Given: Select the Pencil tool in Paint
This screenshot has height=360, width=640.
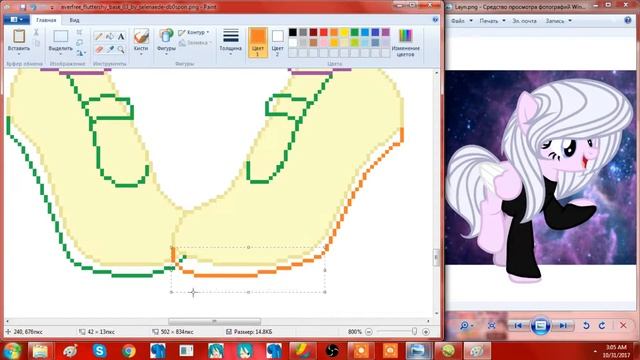Looking at the screenshot, I should [x=99, y=37].
